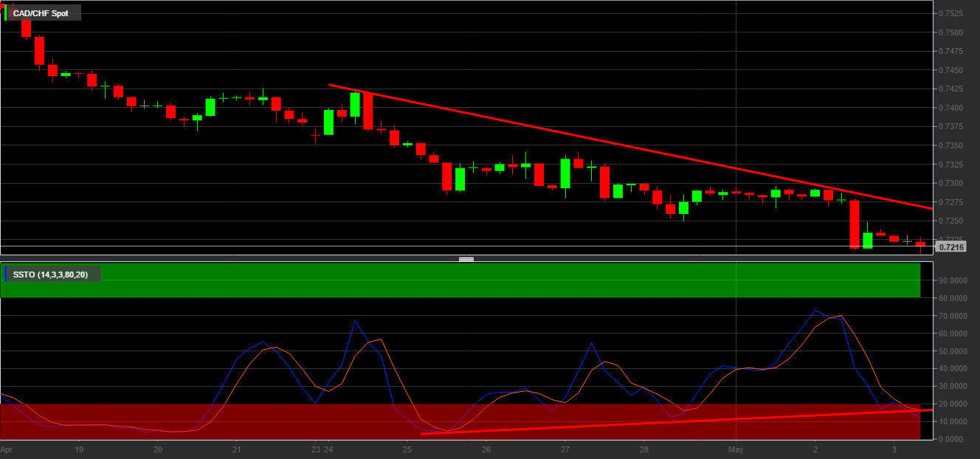
Task: Click the 0.7500 price axis label
Action: click(951, 32)
